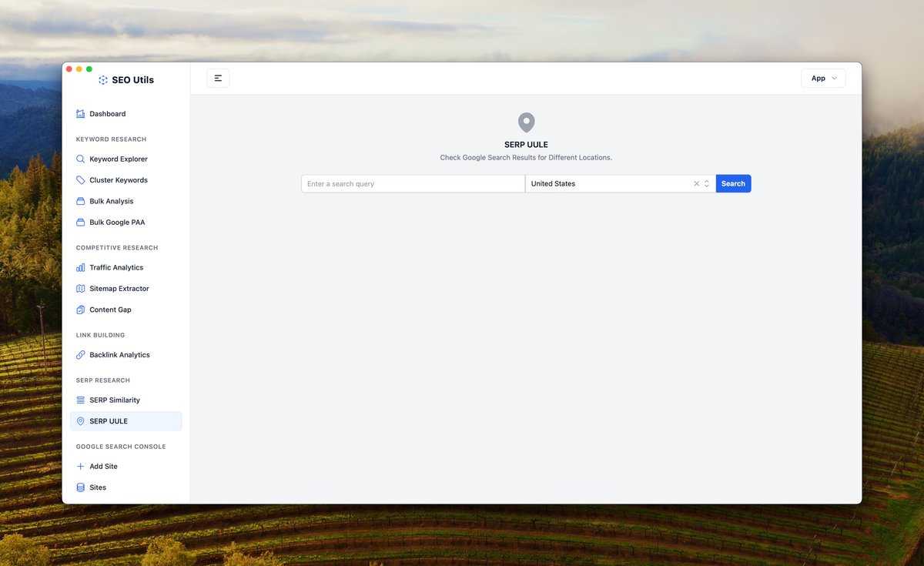Click the COMPETITIVE RESEARCH section label
Screen dimensions: 924x566
pyautogui.click(x=117, y=248)
